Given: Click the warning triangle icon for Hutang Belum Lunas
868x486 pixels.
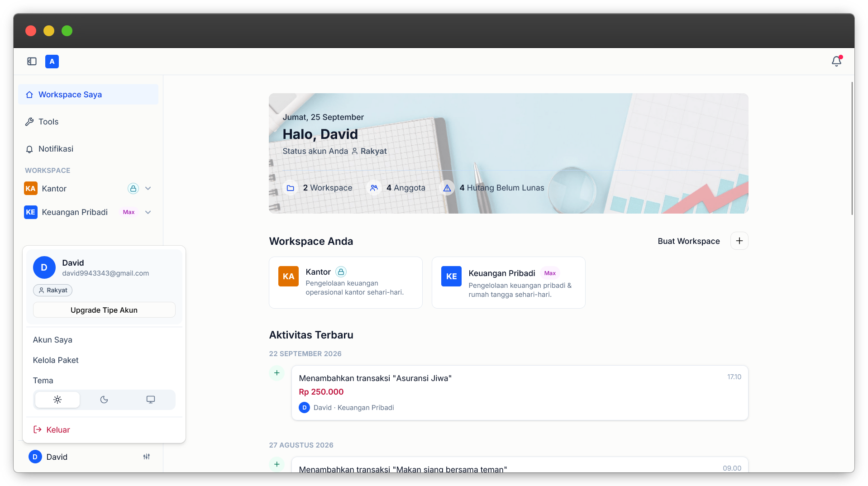Looking at the screenshot, I should (447, 188).
